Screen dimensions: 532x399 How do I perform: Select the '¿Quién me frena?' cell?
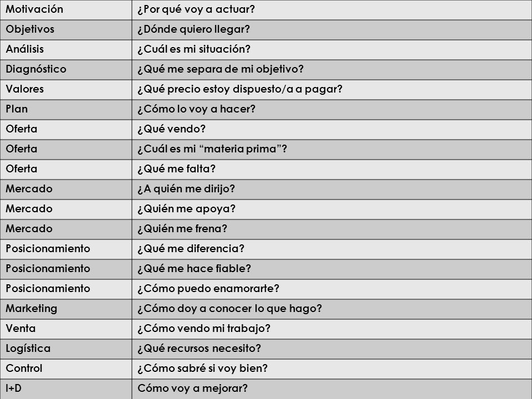[x=332, y=229]
